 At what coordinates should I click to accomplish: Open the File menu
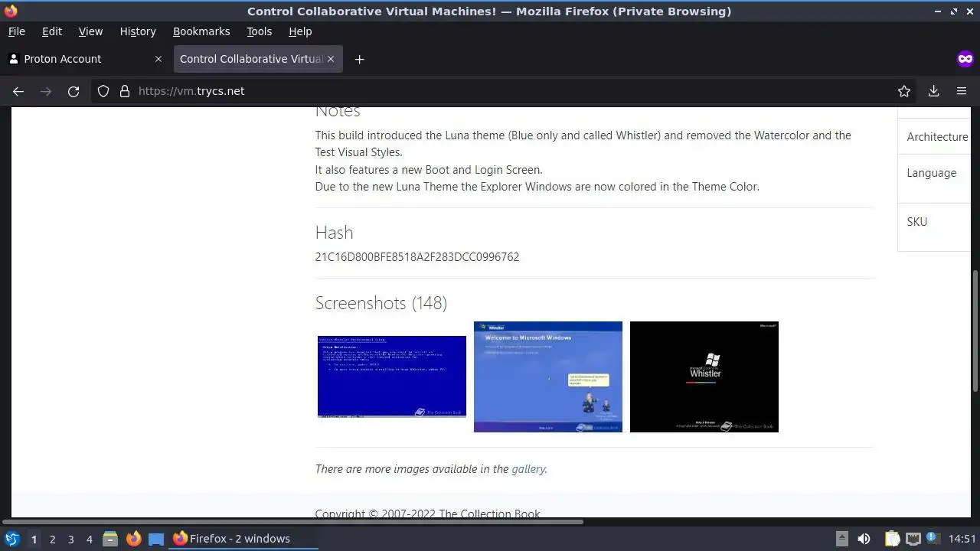(16, 31)
